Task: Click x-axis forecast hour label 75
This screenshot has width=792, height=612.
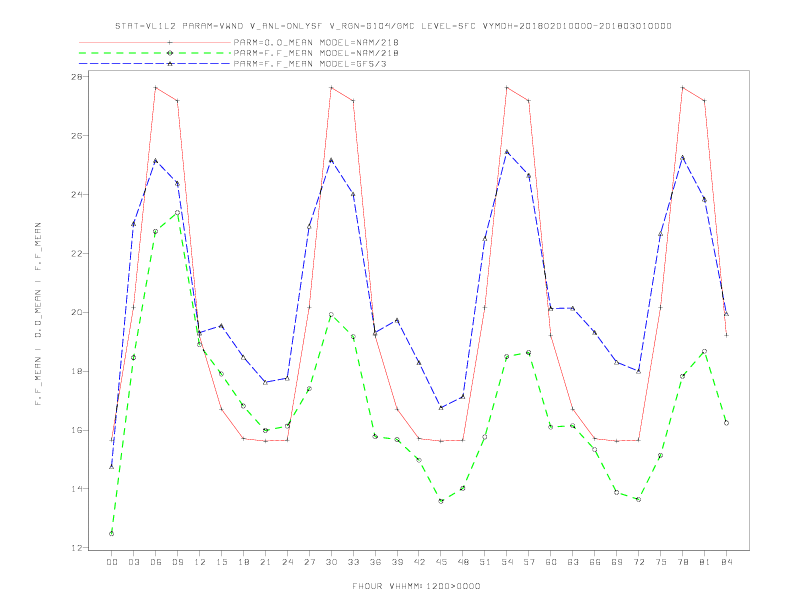Action: click(x=661, y=562)
